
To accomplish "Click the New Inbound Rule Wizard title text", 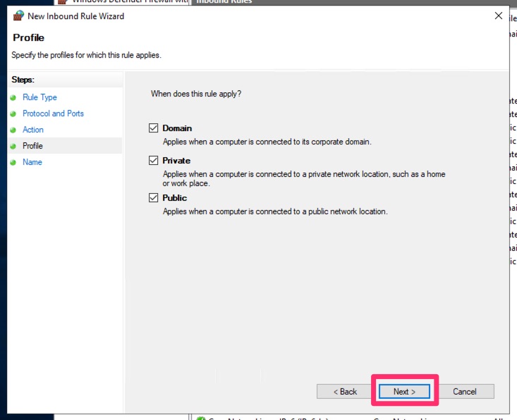I will tap(75, 16).
